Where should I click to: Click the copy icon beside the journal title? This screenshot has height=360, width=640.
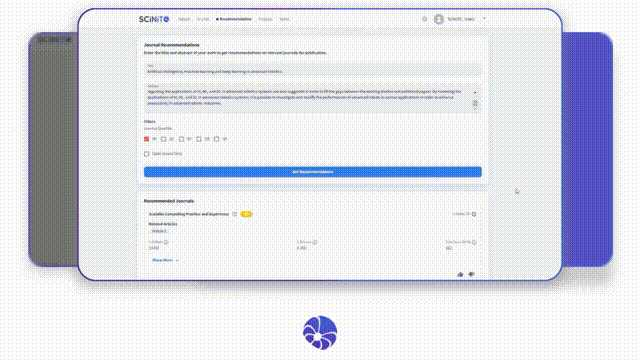click(235, 214)
